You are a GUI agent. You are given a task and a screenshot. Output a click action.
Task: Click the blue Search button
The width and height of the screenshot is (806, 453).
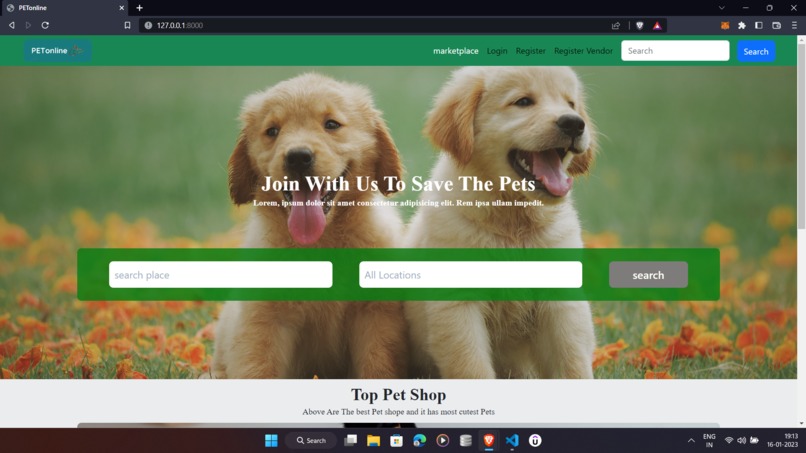[x=756, y=51]
